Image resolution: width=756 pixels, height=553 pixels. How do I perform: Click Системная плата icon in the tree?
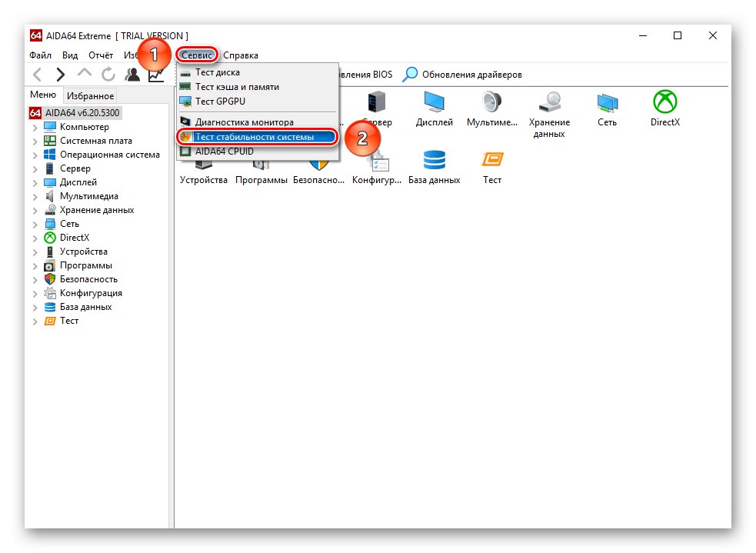pyautogui.click(x=50, y=141)
